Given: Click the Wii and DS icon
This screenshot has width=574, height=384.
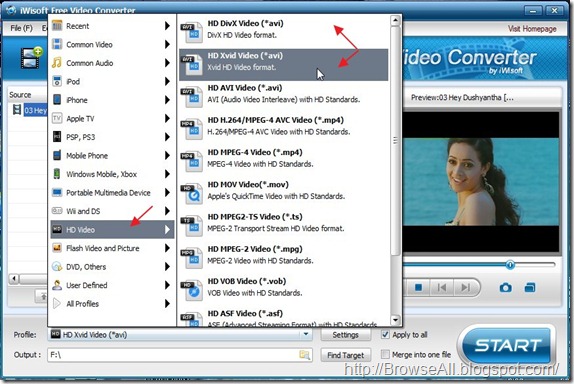Looking at the screenshot, I should [57, 211].
